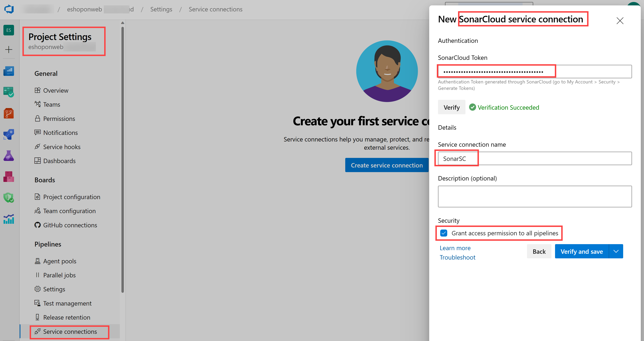This screenshot has width=644, height=341.
Task: Click the Overview settings icon
Action: pyautogui.click(x=37, y=90)
